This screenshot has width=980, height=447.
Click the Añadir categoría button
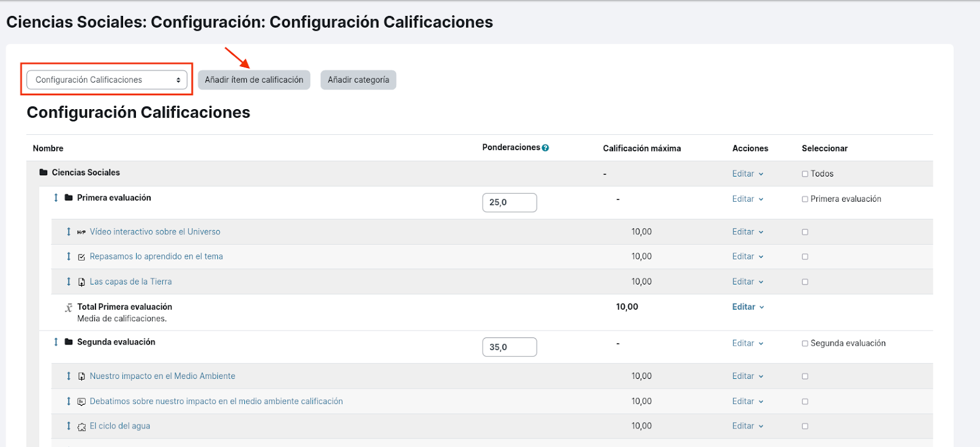coord(358,80)
